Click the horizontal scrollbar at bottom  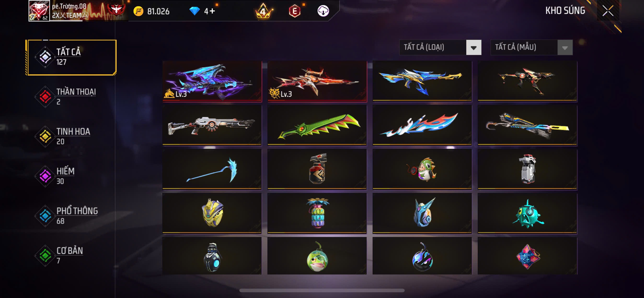pyautogui.click(x=322, y=291)
